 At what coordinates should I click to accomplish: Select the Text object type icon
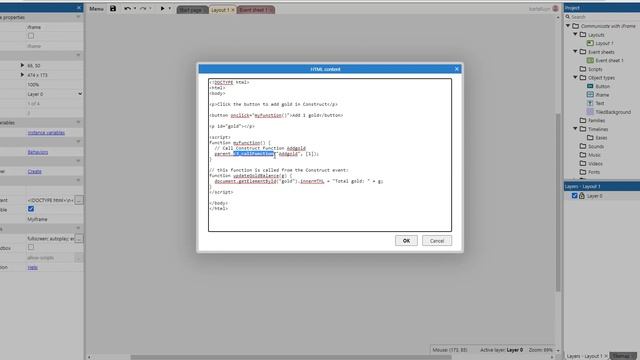coord(590,103)
